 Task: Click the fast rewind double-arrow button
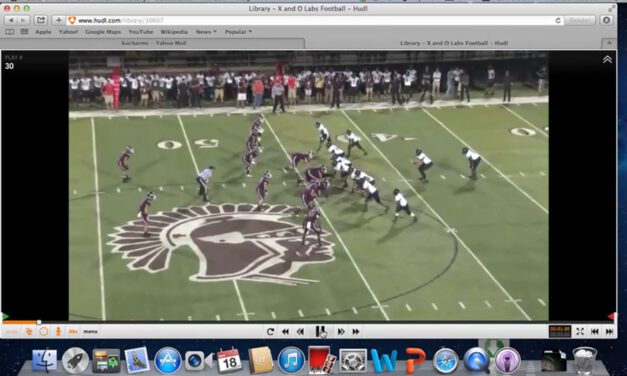point(286,332)
